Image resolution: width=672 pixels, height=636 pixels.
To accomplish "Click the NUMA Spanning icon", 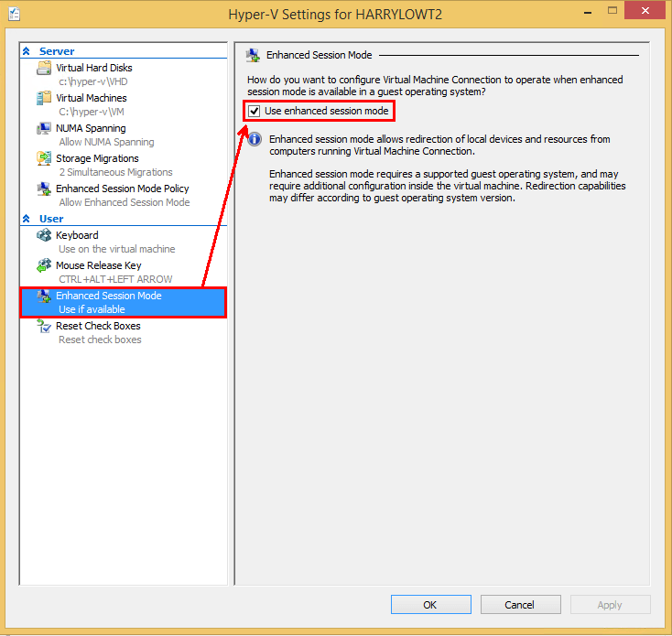I will 44,128.
